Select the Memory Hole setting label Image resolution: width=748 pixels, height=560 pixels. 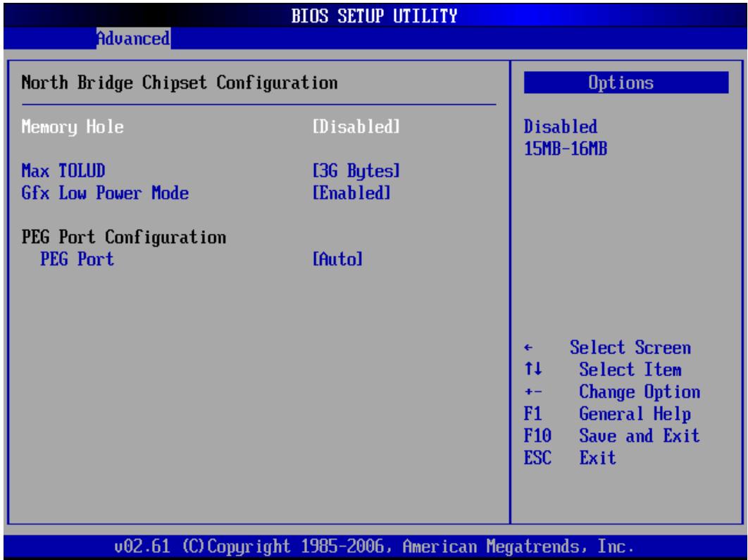pos(73,127)
